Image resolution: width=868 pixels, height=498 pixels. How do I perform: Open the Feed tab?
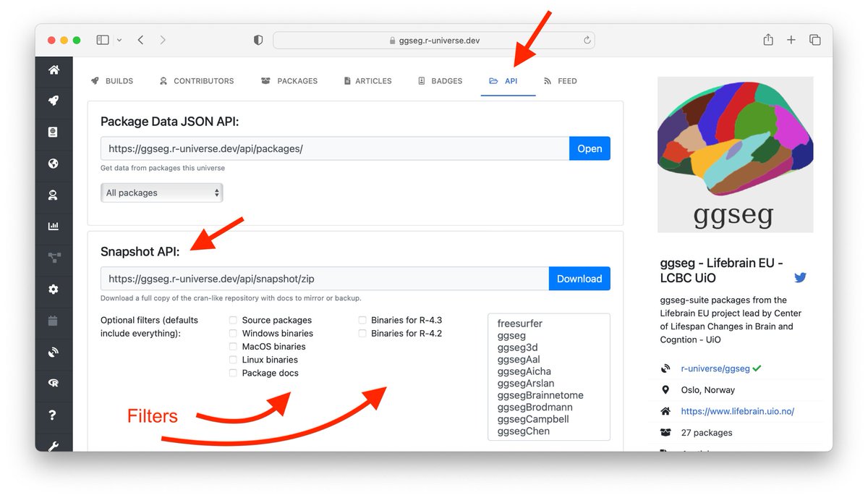tap(561, 81)
